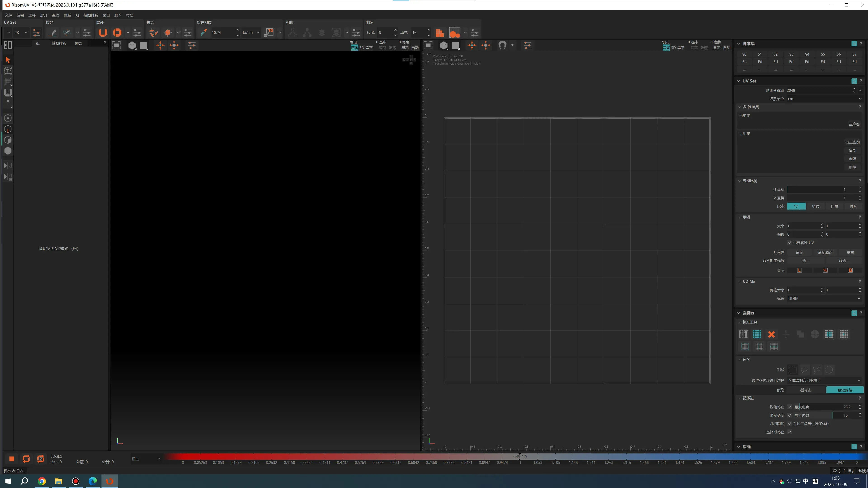Select the arrow selection tool in left sidebar
Image resolution: width=868 pixels, height=488 pixels.
[x=8, y=60]
